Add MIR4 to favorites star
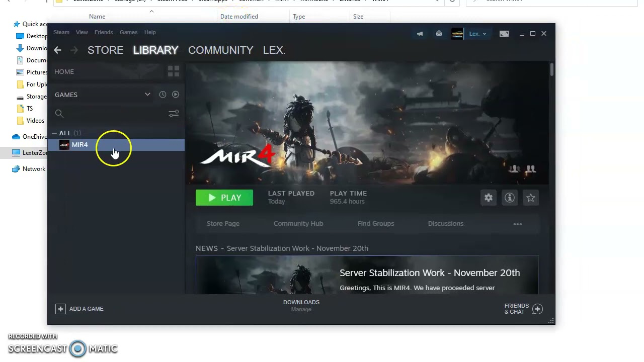The image size is (644, 362). [x=531, y=198]
